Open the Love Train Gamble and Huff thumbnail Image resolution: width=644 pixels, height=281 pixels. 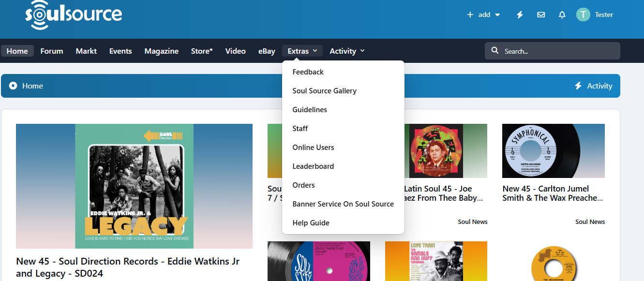(x=436, y=261)
